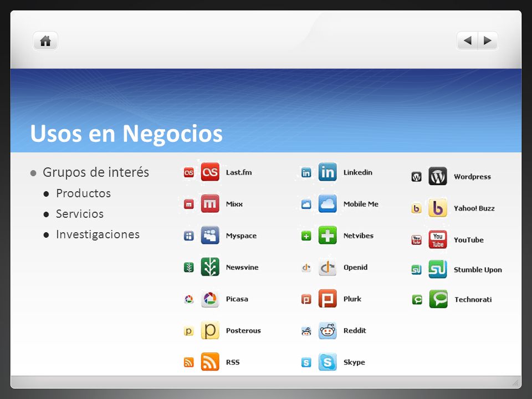Image resolution: width=532 pixels, height=399 pixels.
Task: Click the previous slide arrow
Action: point(468,40)
